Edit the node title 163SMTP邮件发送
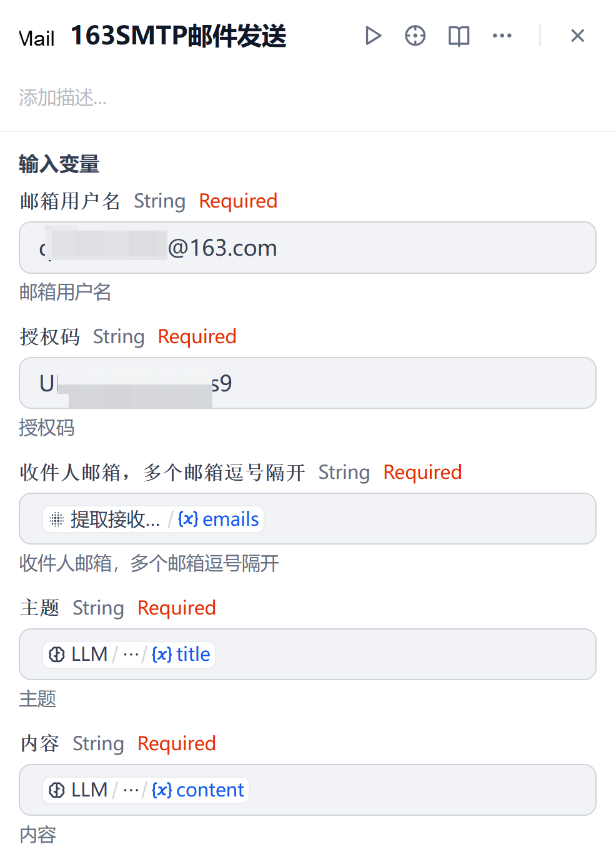This screenshot has width=616, height=859. tap(179, 36)
